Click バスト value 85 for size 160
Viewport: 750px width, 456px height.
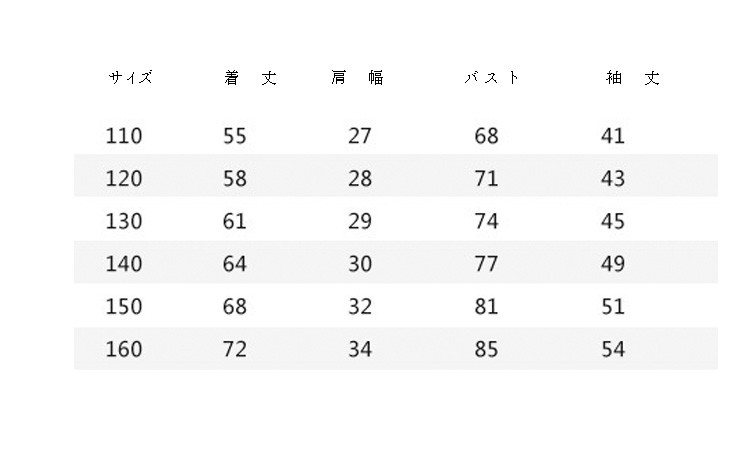[x=486, y=349]
